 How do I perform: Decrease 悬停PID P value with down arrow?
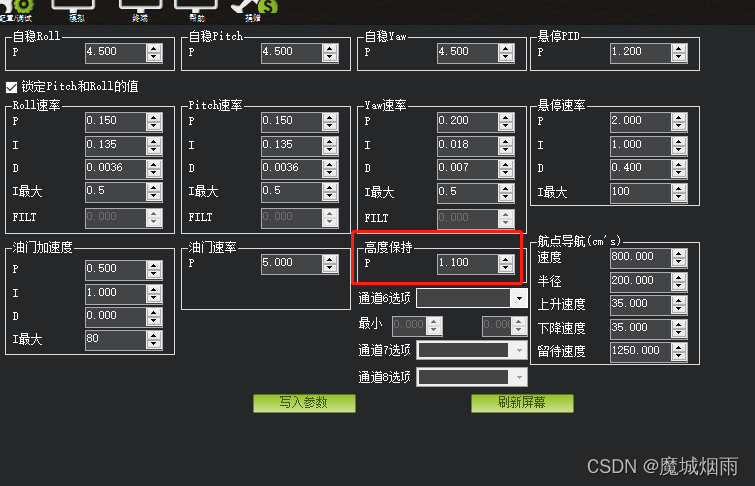(679, 57)
